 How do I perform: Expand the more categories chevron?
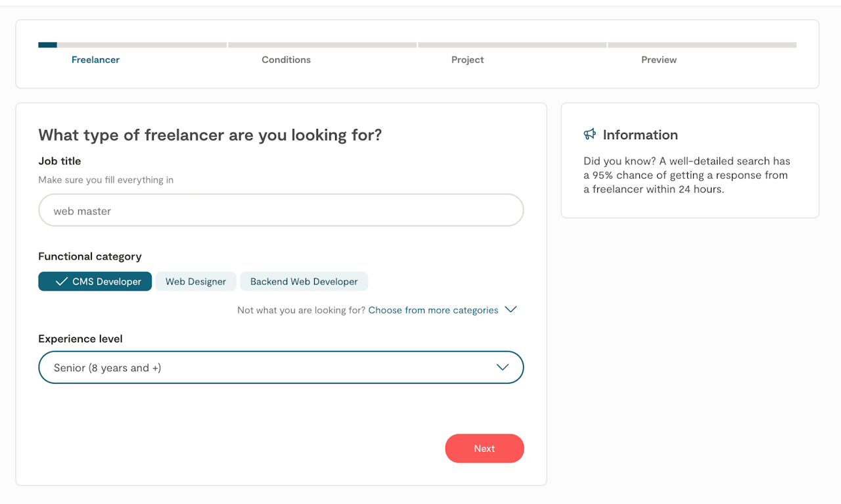pyautogui.click(x=511, y=309)
